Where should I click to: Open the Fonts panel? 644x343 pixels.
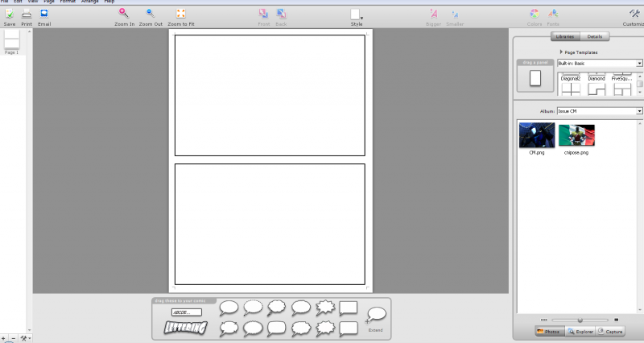[553, 14]
